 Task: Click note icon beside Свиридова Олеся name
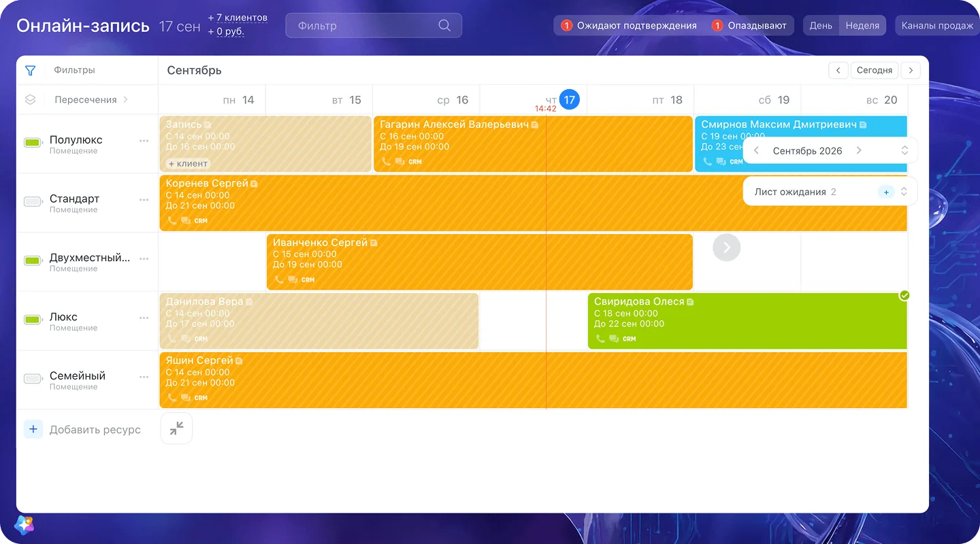690,302
